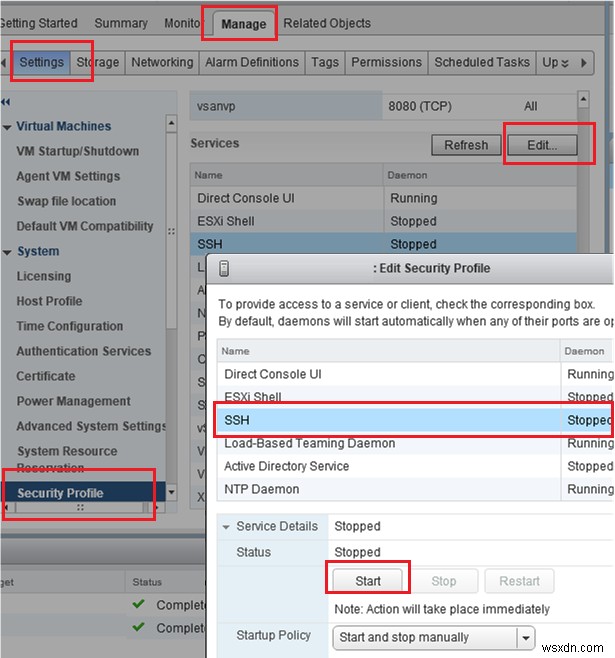This screenshot has height=658, width=615.
Task: Open Host Profile settings
Action: coord(49,301)
